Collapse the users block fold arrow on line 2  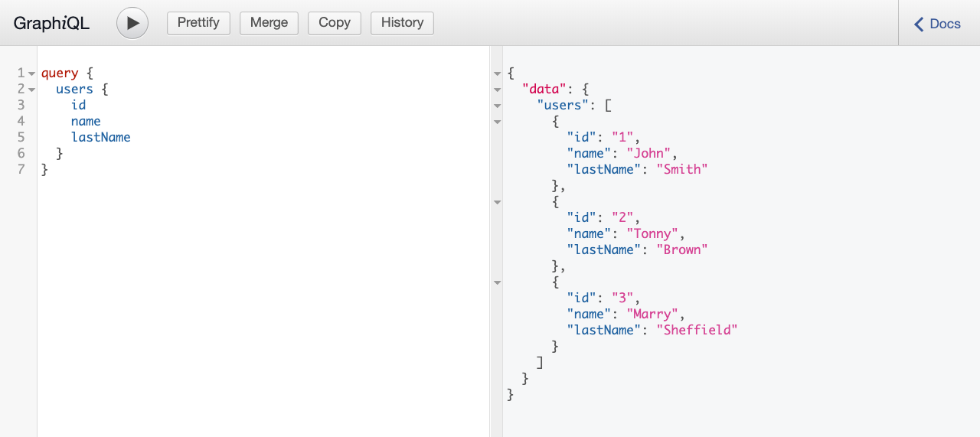[x=31, y=90]
